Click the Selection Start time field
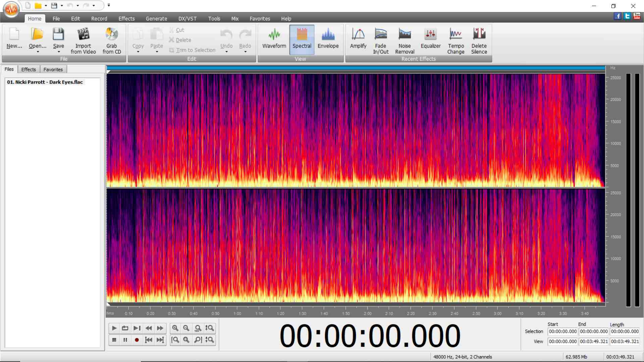The height and width of the screenshot is (362, 644). [x=562, y=331]
